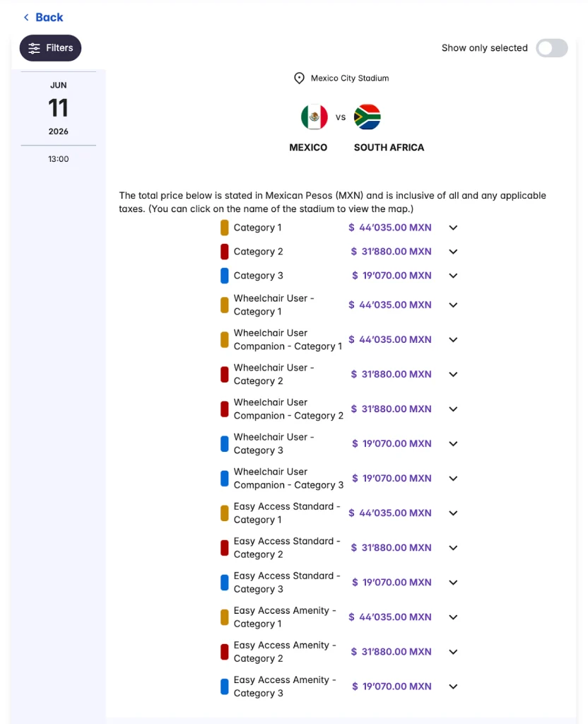
Task: Select the 13:00 time slot
Action: tap(58, 158)
